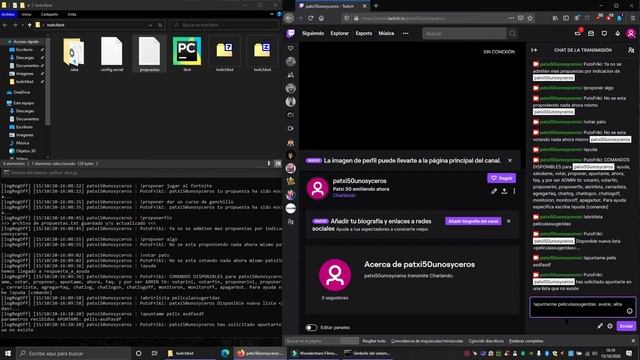
Task: Click Añadir biografía del canal button
Action: 473,221
